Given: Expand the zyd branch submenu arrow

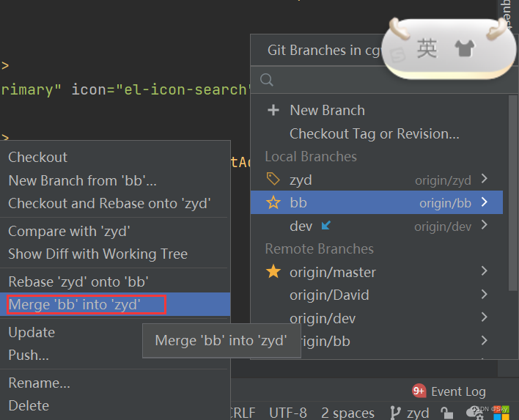Looking at the screenshot, I should 485,179.
